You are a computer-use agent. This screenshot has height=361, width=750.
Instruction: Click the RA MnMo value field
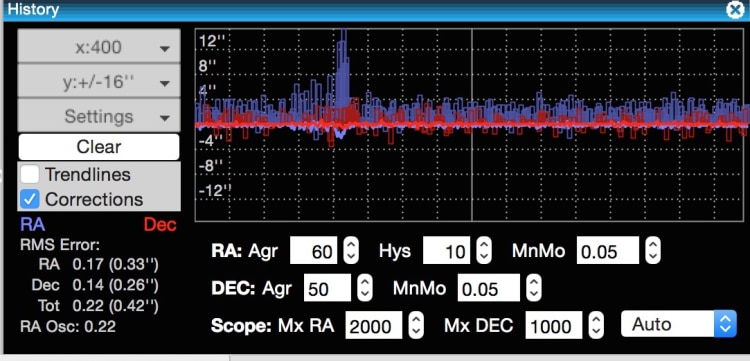pos(607,250)
